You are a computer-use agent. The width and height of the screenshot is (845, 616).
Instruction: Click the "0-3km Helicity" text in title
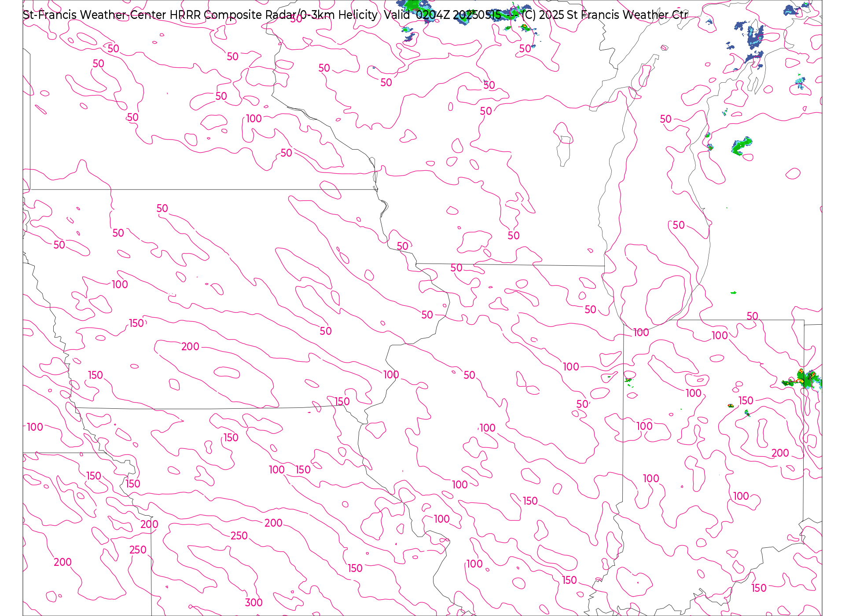[x=339, y=15]
